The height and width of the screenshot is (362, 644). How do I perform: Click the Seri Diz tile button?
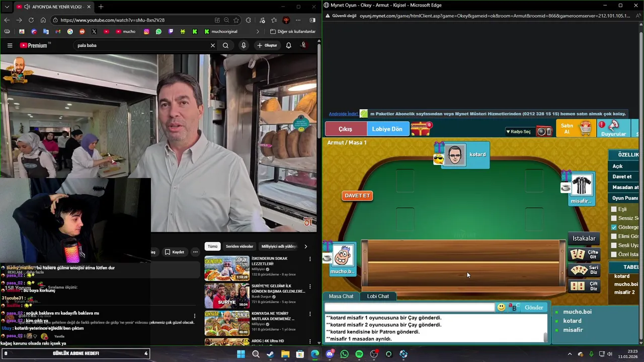click(584, 270)
